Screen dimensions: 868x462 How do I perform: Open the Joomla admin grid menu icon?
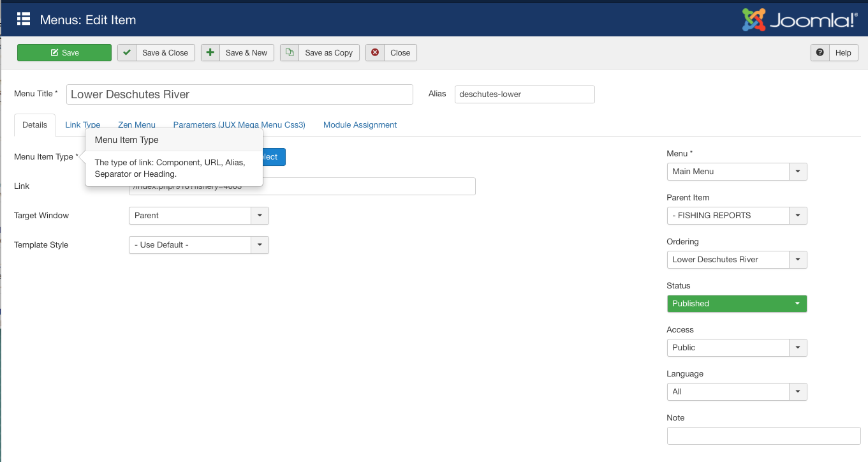tap(24, 19)
